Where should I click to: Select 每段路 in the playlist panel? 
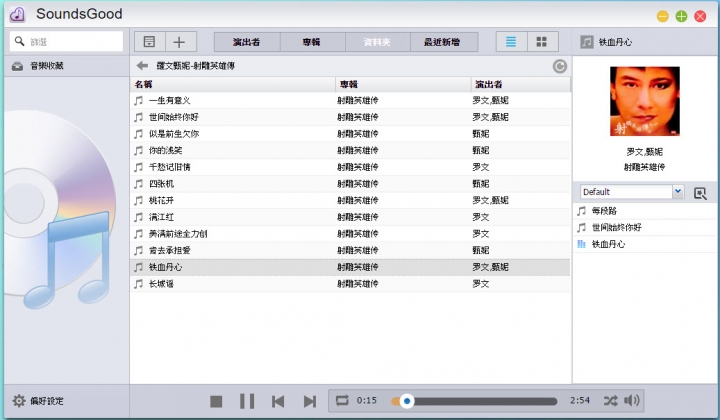click(x=645, y=211)
